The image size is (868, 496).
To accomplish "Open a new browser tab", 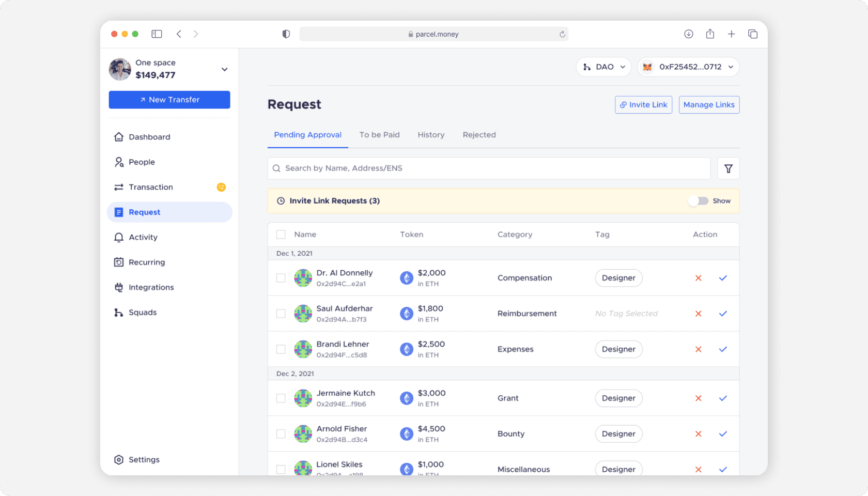I will click(731, 34).
